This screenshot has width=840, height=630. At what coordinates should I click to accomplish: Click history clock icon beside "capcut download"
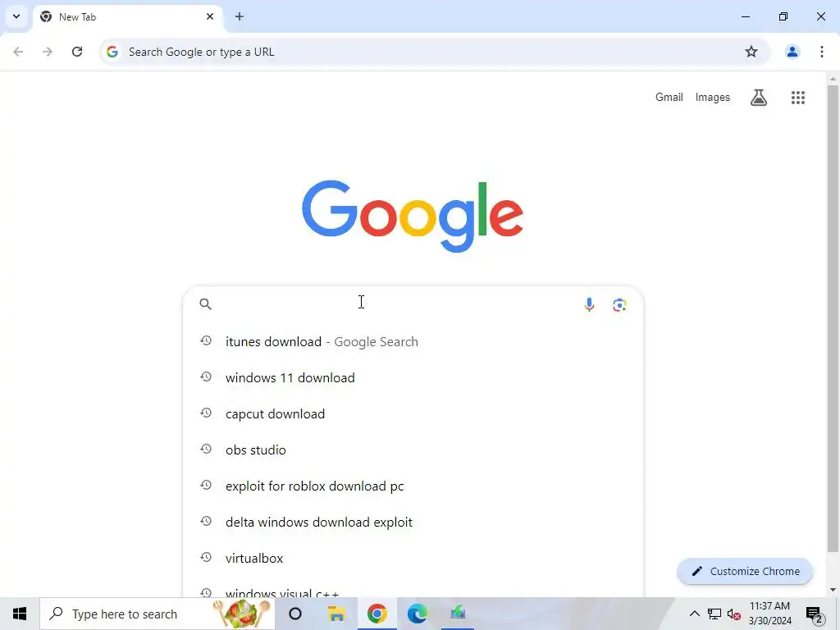(x=206, y=413)
